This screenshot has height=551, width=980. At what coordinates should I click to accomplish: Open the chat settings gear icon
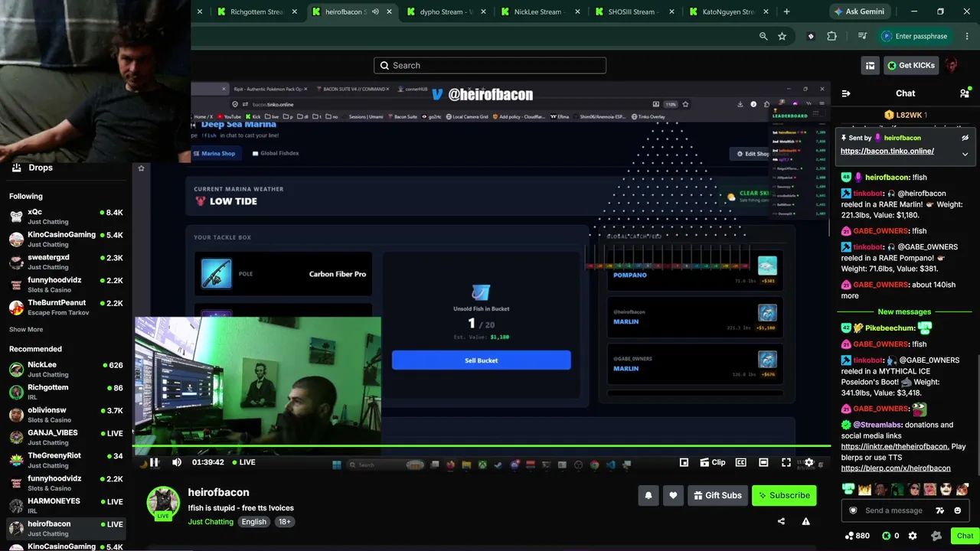(912, 536)
